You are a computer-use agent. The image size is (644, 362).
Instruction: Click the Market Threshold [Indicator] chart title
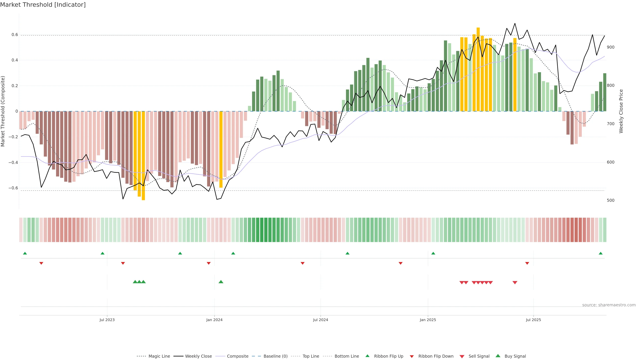43,5
